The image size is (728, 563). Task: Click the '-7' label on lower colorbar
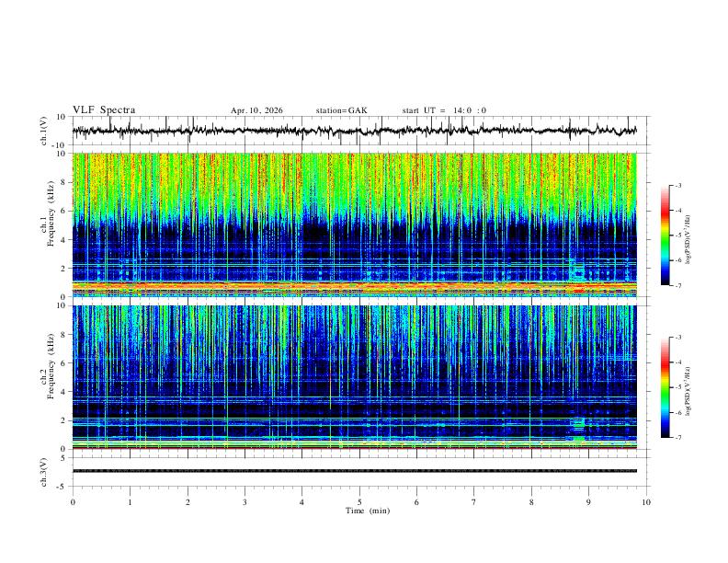[x=678, y=438]
